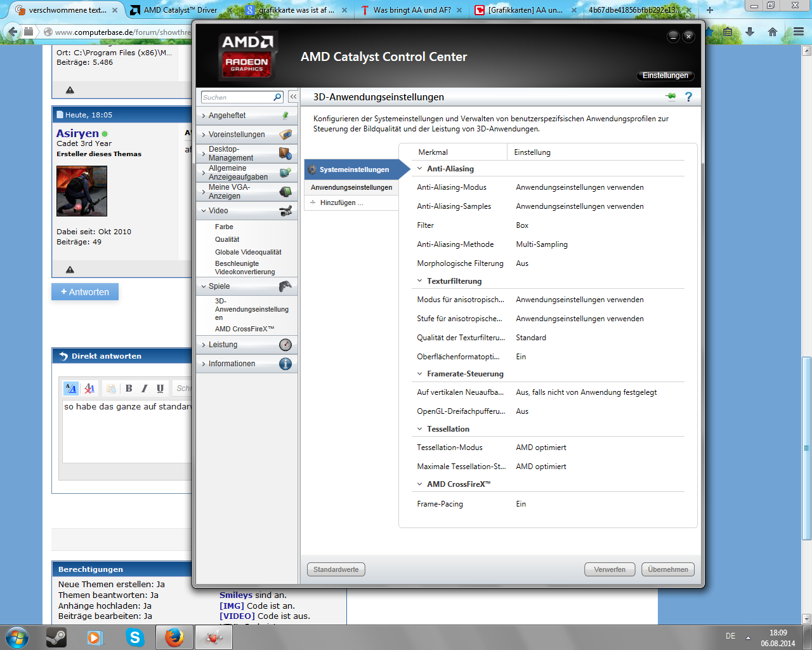Screen dimensions: 812x650
Task: Click the Meine VGA-Anzeigen monitor icon
Action: click(x=285, y=191)
